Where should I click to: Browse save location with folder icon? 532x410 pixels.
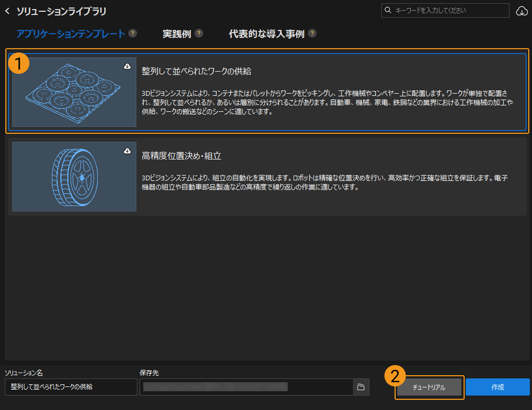coord(361,387)
